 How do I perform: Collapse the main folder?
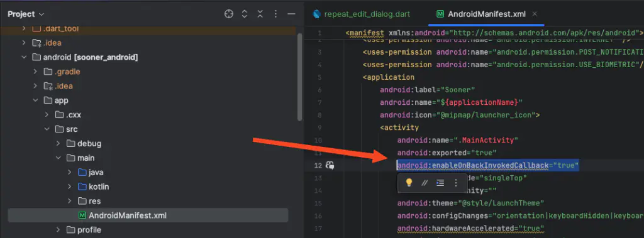pyautogui.click(x=58, y=158)
